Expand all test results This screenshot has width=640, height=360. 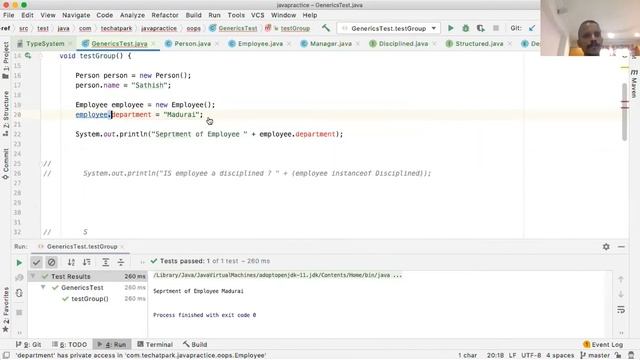coord(105,262)
